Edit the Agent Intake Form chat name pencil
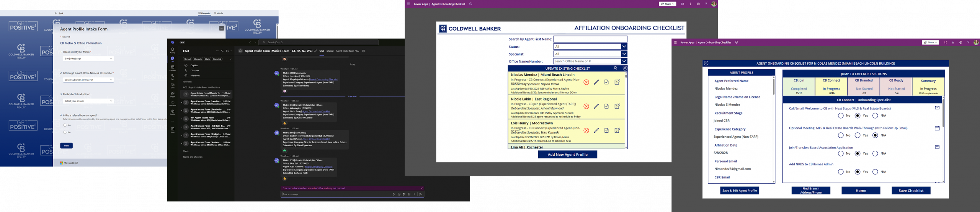The width and height of the screenshot is (980, 212). coord(315,51)
